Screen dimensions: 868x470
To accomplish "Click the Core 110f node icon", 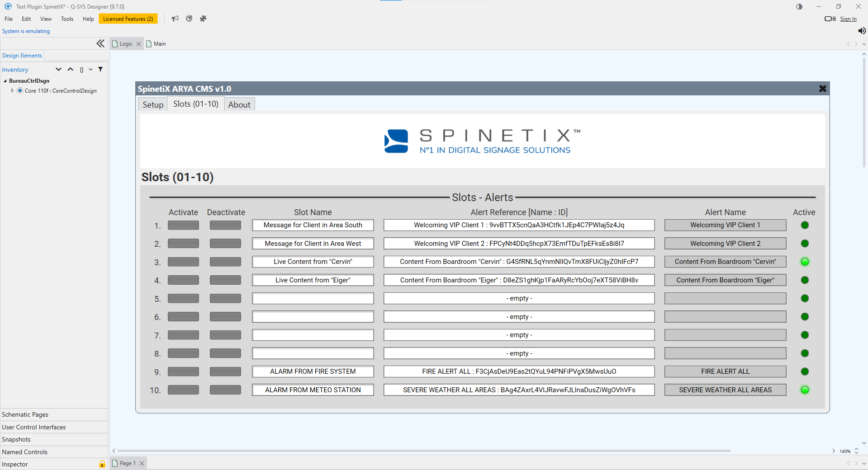I will coord(20,90).
